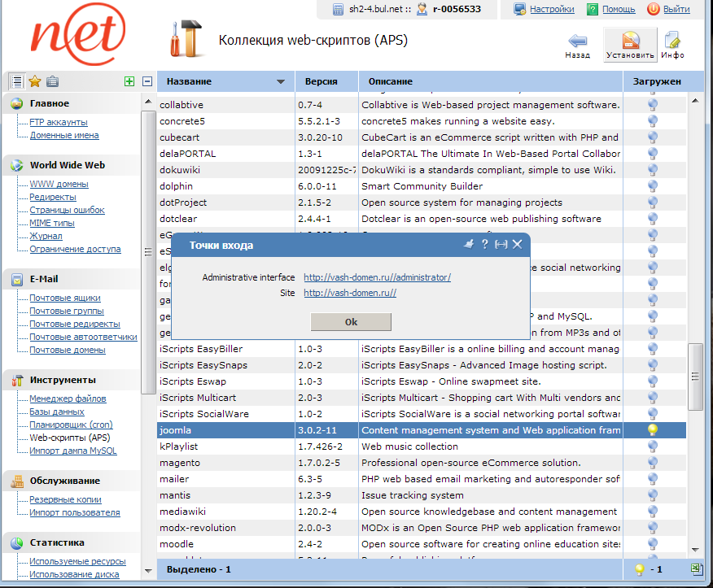The height and width of the screenshot is (588, 713).
Task: Click the script table's vertical scrollbar thumb
Action: pyautogui.click(x=695, y=374)
